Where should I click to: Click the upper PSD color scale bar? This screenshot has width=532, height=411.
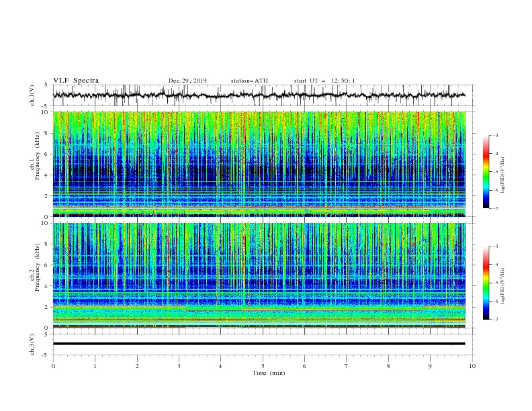tap(486, 172)
